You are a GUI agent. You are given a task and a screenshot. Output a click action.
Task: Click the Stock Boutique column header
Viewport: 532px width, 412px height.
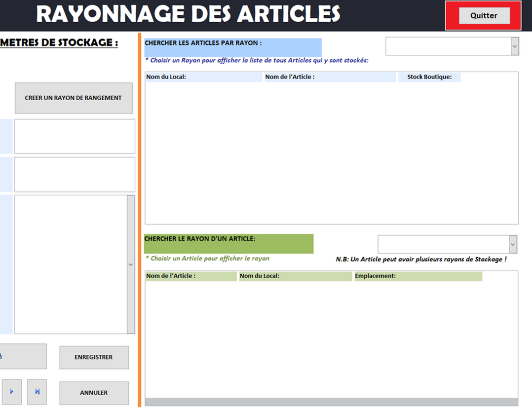coord(429,77)
